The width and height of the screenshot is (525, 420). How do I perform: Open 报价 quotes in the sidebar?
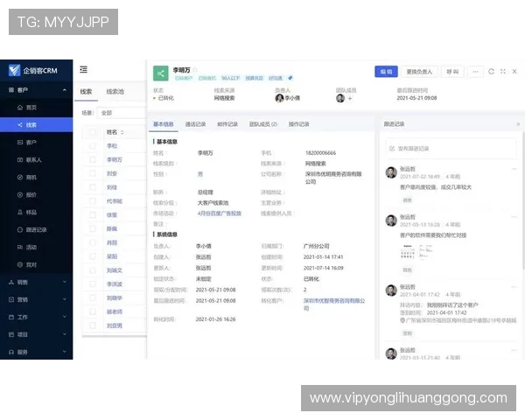(31, 194)
